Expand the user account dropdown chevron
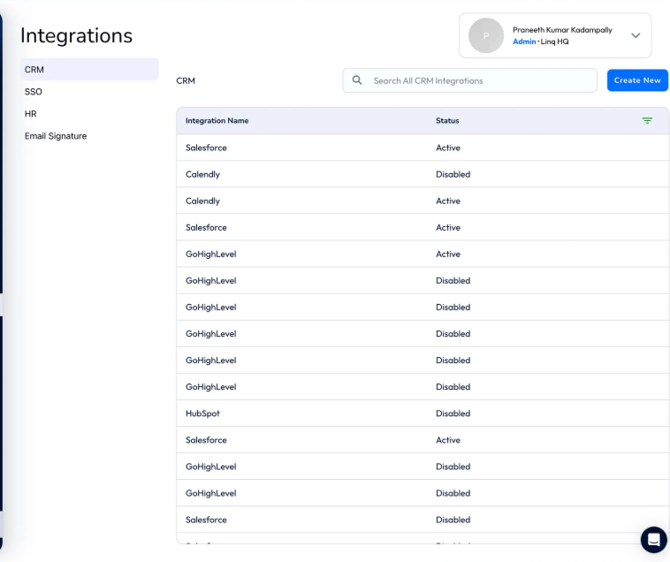Image resolution: width=670 pixels, height=562 pixels. pos(635,36)
